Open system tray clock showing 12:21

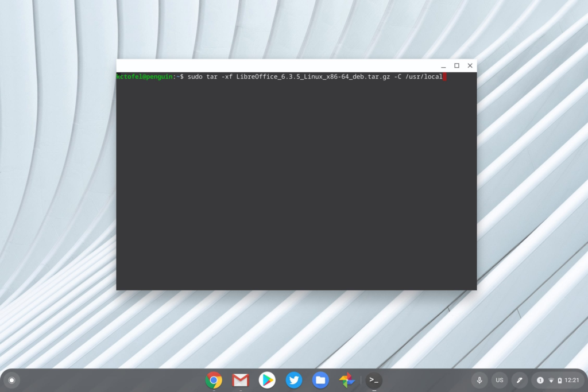click(571, 381)
